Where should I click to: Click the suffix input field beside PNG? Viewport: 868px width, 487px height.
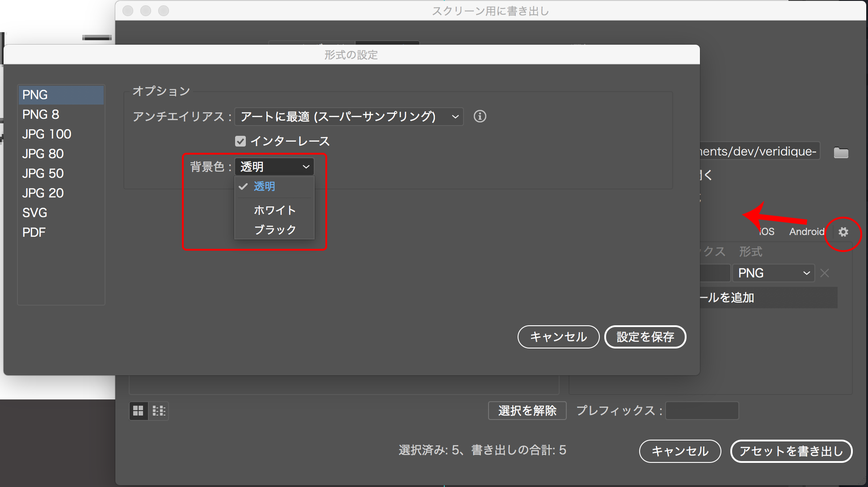click(x=715, y=273)
